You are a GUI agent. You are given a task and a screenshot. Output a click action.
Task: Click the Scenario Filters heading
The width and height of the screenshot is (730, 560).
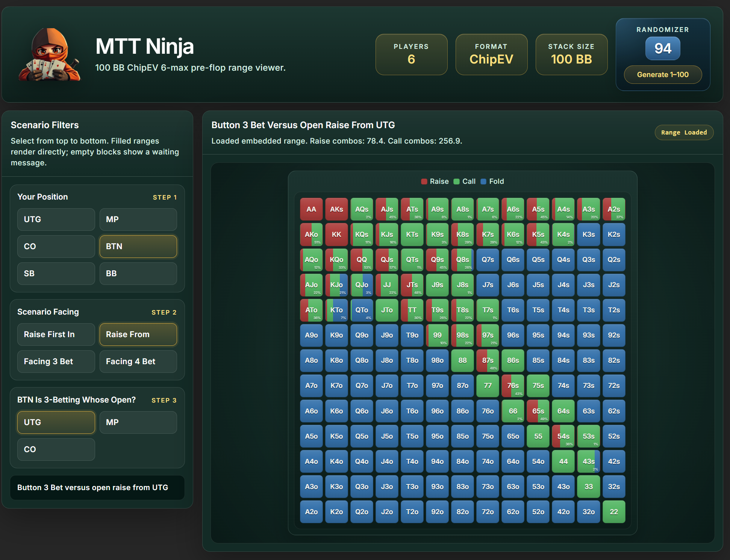(x=45, y=125)
